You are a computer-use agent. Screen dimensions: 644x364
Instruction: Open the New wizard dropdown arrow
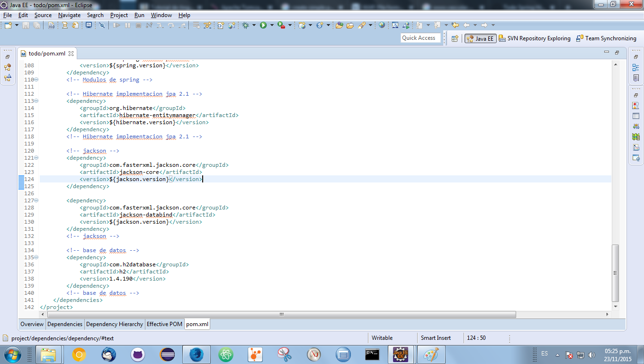click(17, 25)
